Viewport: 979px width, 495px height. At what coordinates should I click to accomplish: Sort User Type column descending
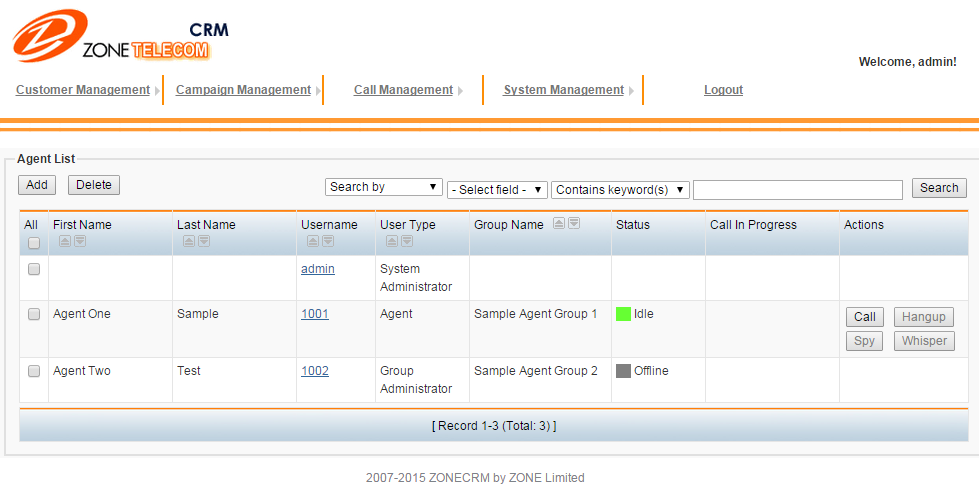point(406,241)
